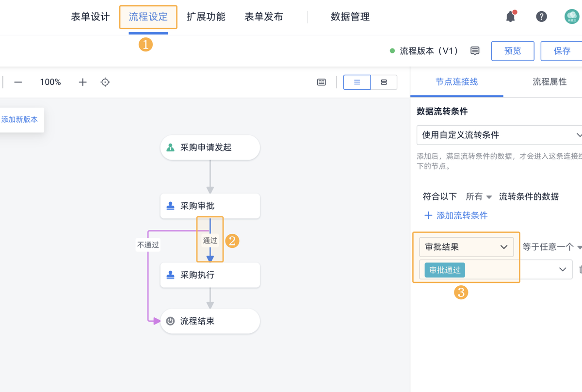Open the 流程属性 panel tab
Viewport: 582px width, 392px height.
(550, 82)
